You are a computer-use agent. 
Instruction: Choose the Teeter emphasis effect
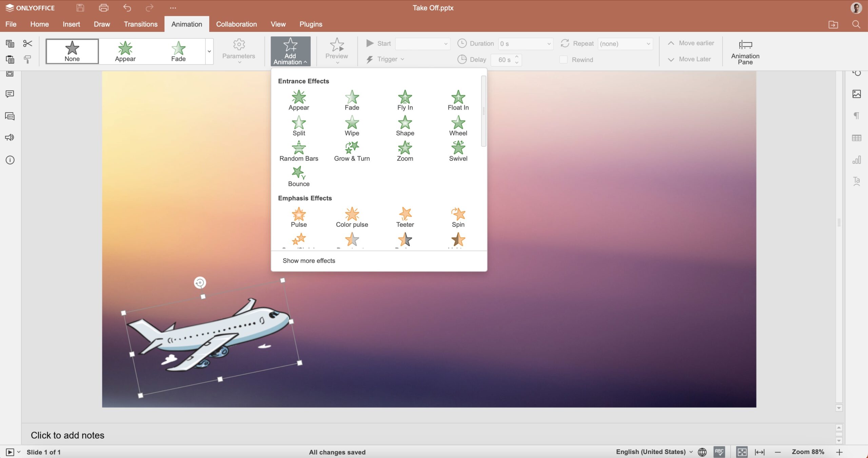405,217
